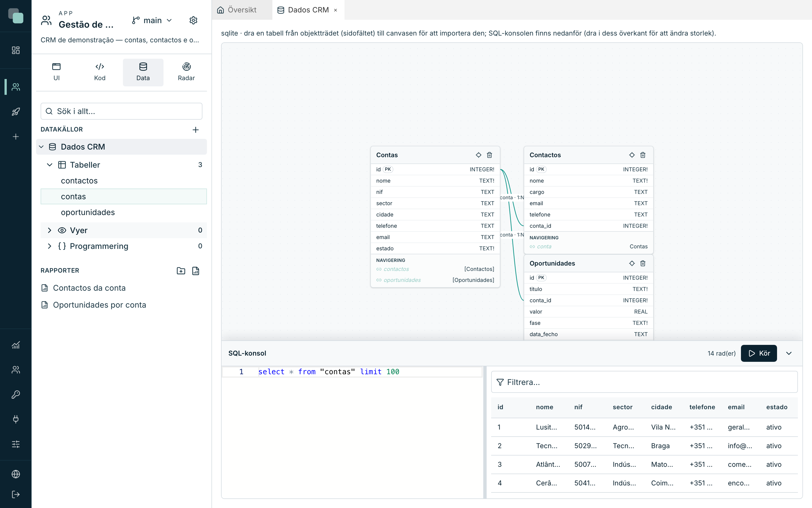Viewport: 812px width, 508px height.
Task: Open the main branch dropdown
Action: tap(152, 21)
